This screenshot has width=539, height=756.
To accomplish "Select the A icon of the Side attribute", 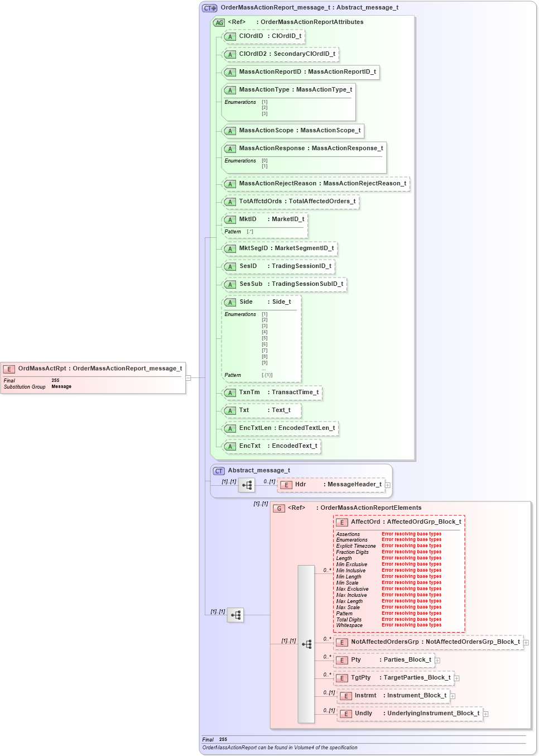I will 229,302.
